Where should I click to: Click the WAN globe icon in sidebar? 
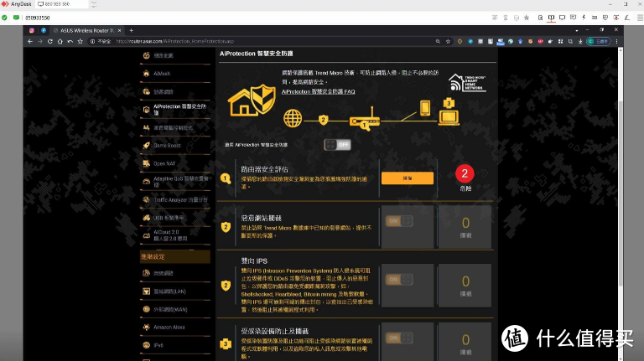click(146, 309)
